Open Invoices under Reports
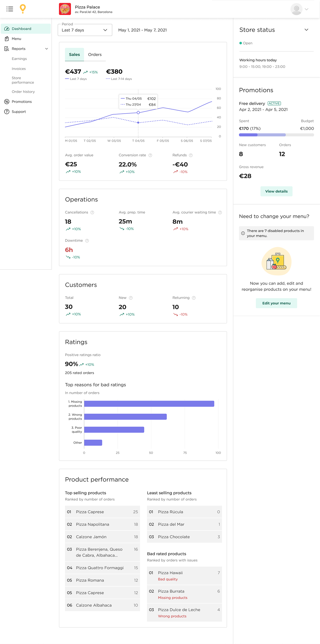Viewport: 320px width, 644px height. (19, 69)
